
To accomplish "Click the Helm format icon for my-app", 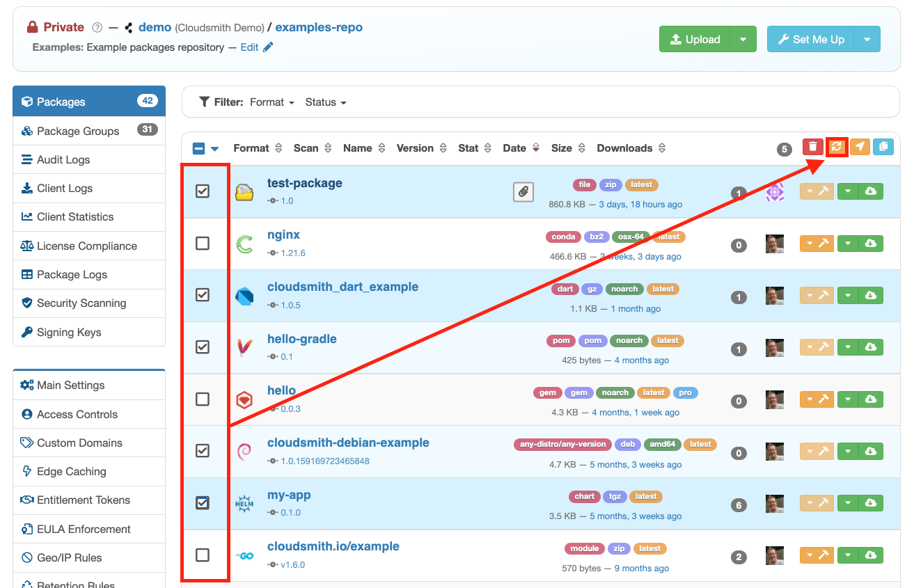I will click(x=244, y=504).
